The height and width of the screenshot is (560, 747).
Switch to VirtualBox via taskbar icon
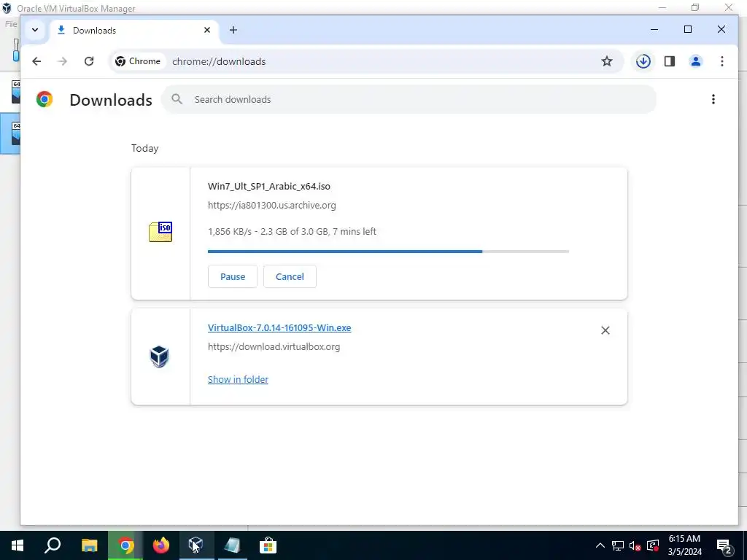196,545
